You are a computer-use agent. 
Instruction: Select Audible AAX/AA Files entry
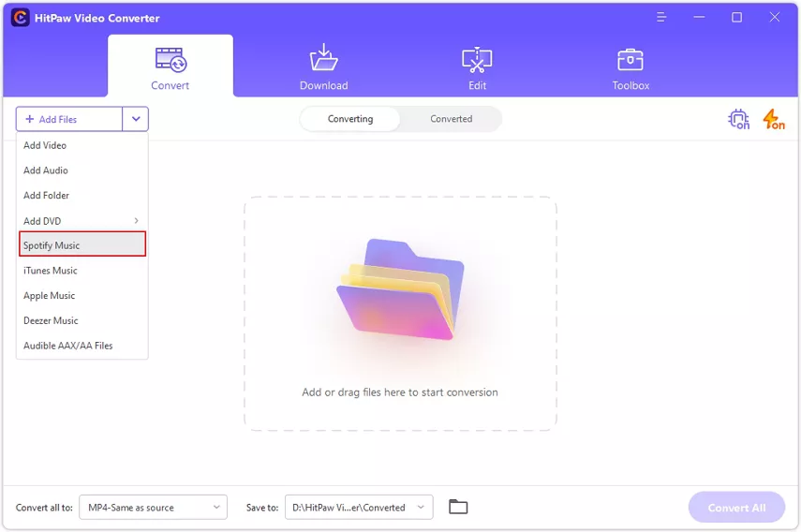pyautogui.click(x=82, y=346)
